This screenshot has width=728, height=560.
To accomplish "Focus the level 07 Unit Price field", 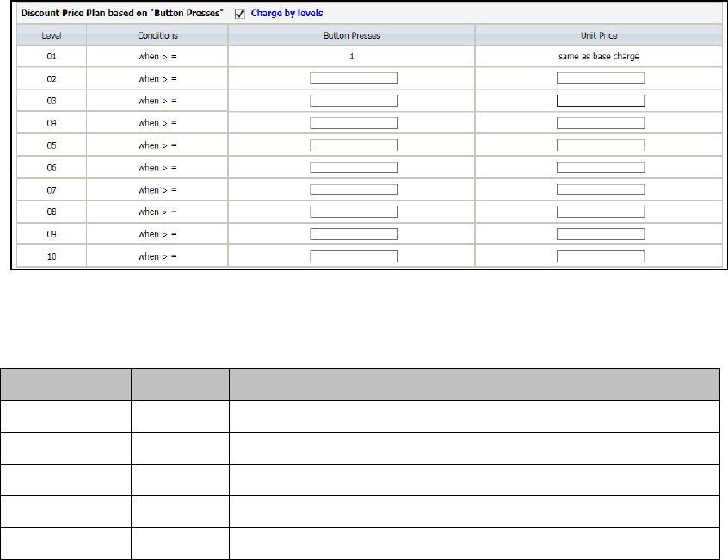I will [x=601, y=190].
